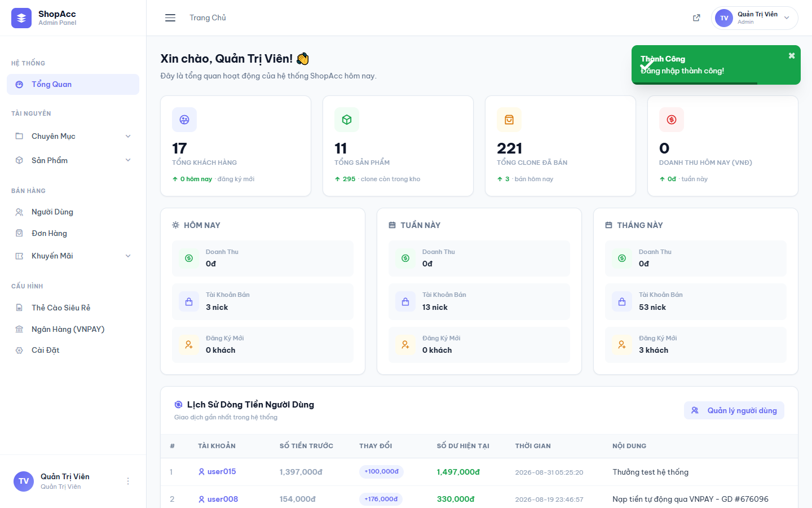Image resolution: width=812 pixels, height=508 pixels.
Task: Click the TÀI KHOẢN column header
Action: 217,446
